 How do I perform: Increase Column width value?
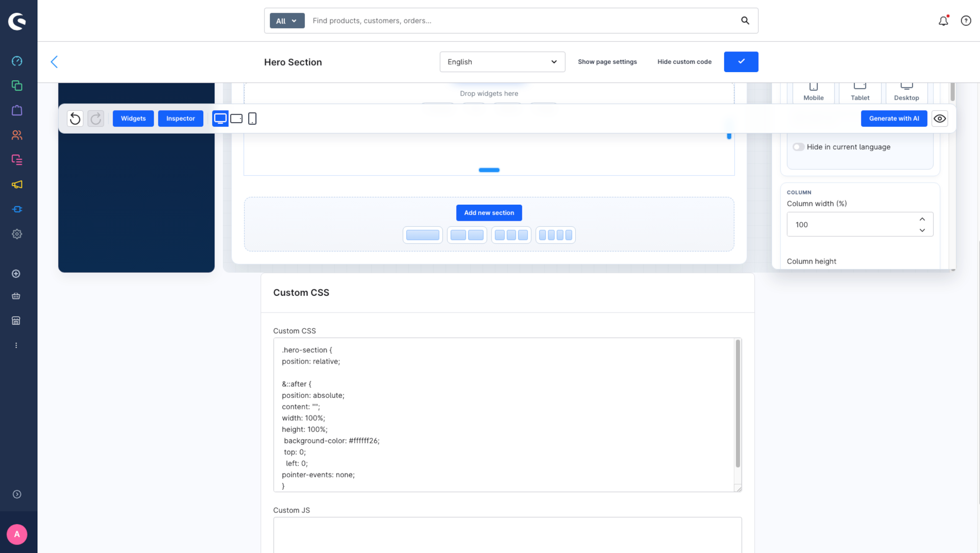click(922, 219)
